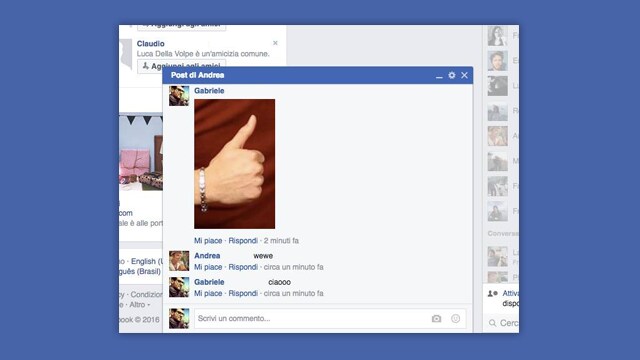Click Gabriele's avatar beside ciaooo comment
This screenshot has height=360, width=640.
pyautogui.click(x=179, y=287)
